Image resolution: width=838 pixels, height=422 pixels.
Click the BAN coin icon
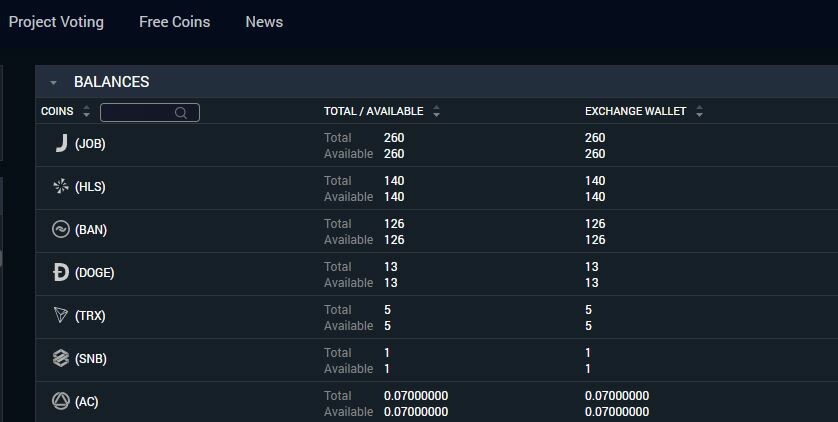(61, 230)
